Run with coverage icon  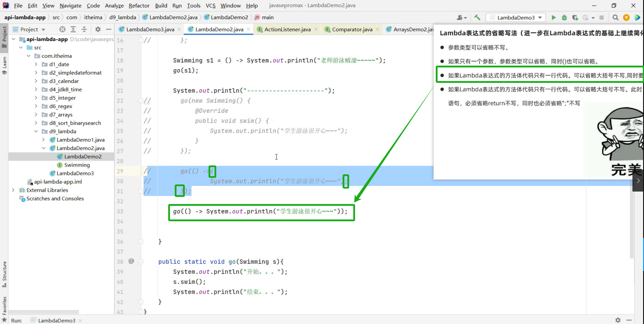[x=575, y=18]
